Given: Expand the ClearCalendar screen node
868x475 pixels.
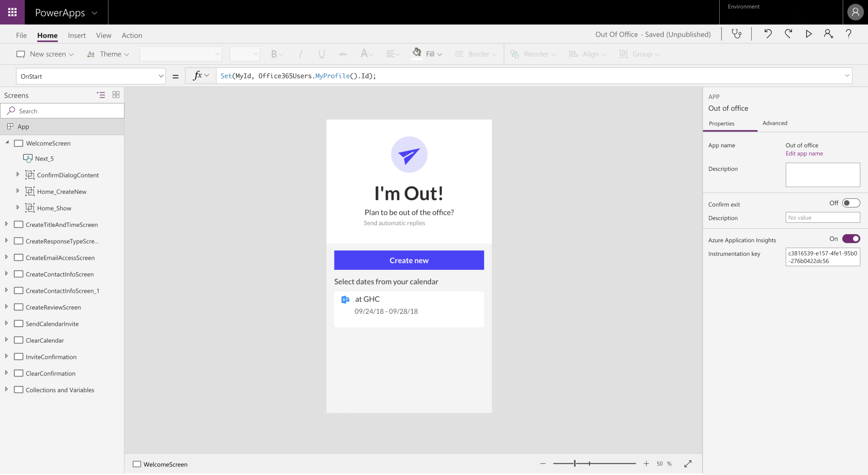Looking at the screenshot, I should [x=6, y=340].
